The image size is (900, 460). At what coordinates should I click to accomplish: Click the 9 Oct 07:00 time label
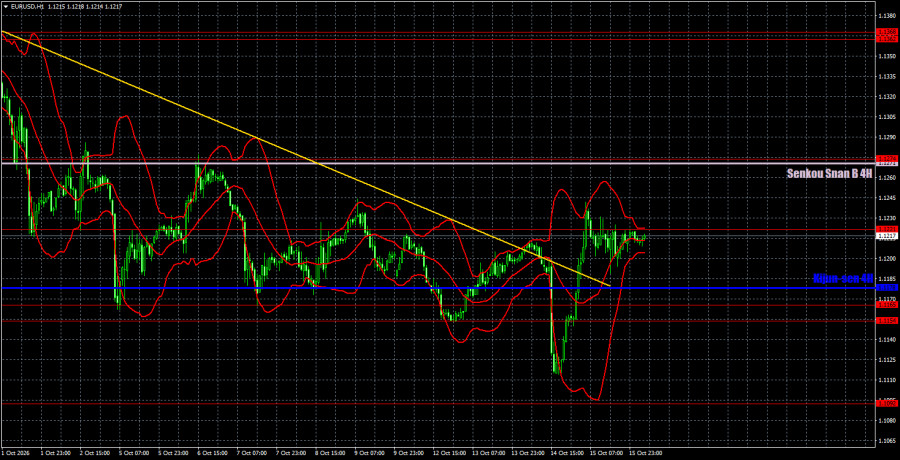[369, 453]
